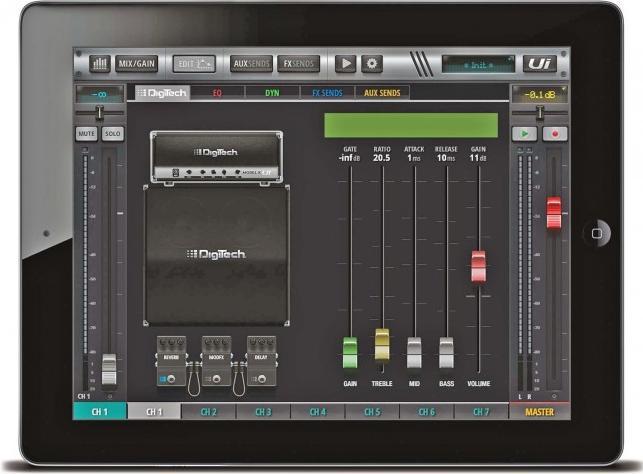
Task: Switch to the DYN tab
Action: click(272, 93)
